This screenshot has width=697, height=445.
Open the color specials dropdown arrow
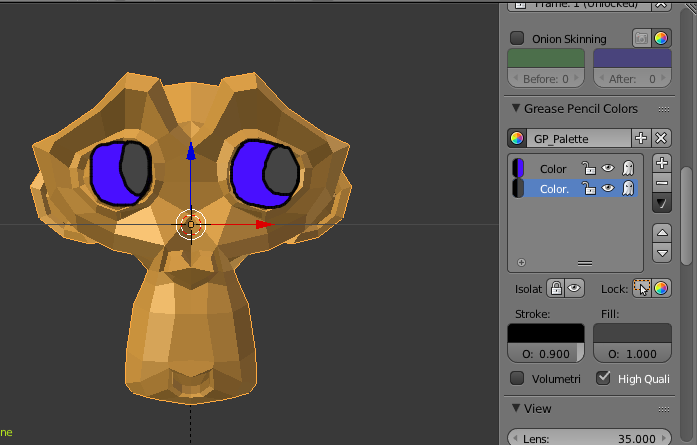[x=662, y=203]
